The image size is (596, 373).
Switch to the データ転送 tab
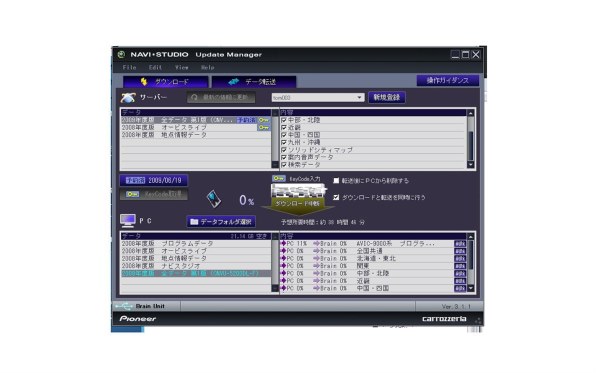click(254, 82)
